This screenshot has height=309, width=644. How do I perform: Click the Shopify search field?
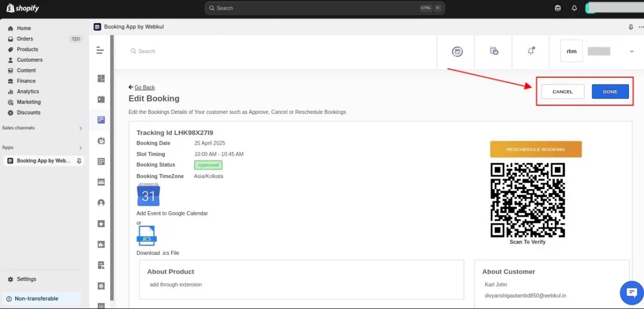[x=317, y=8]
